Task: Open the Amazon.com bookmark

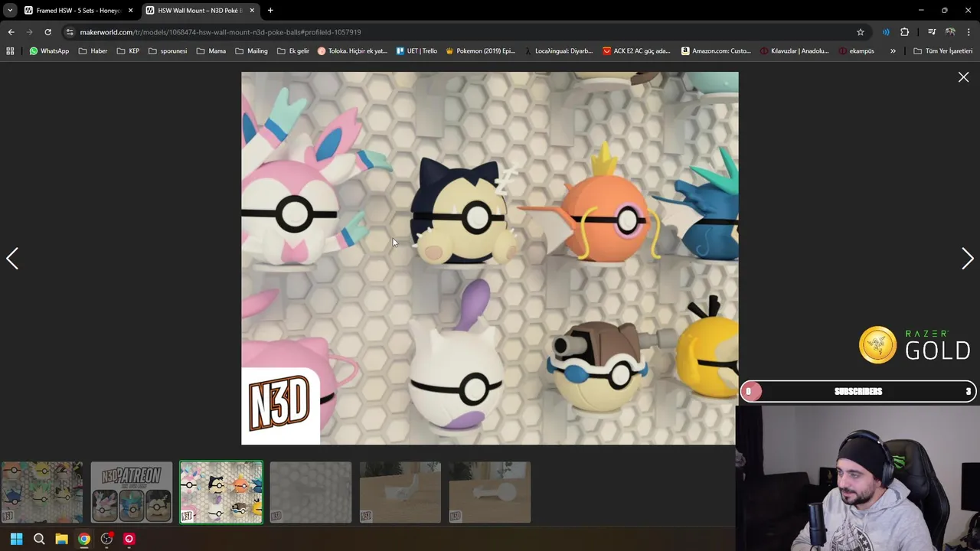Action: tap(716, 51)
